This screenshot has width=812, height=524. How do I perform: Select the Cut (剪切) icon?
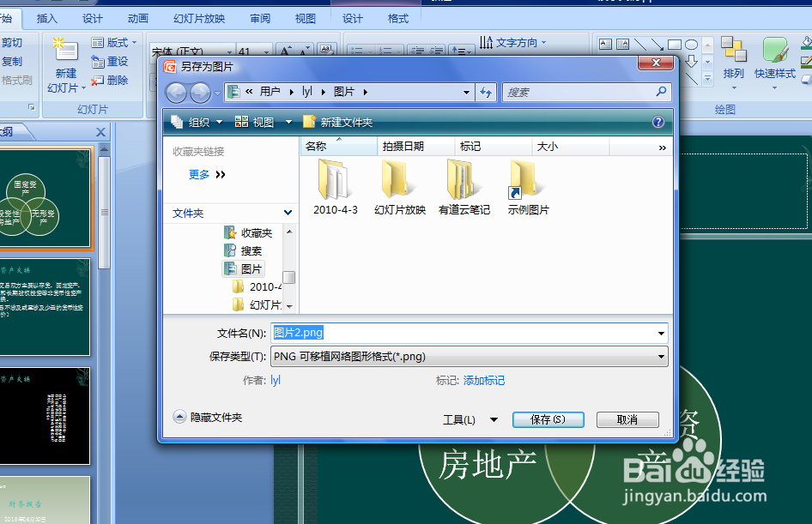11,42
